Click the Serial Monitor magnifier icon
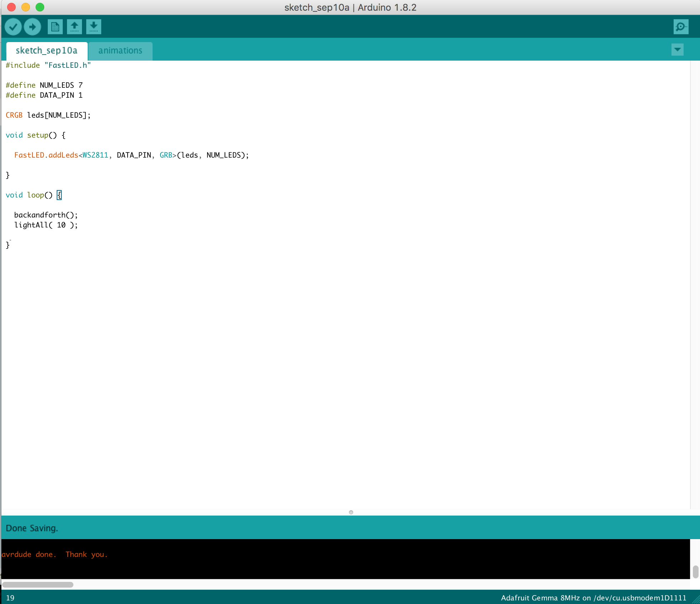The image size is (700, 604). (681, 27)
